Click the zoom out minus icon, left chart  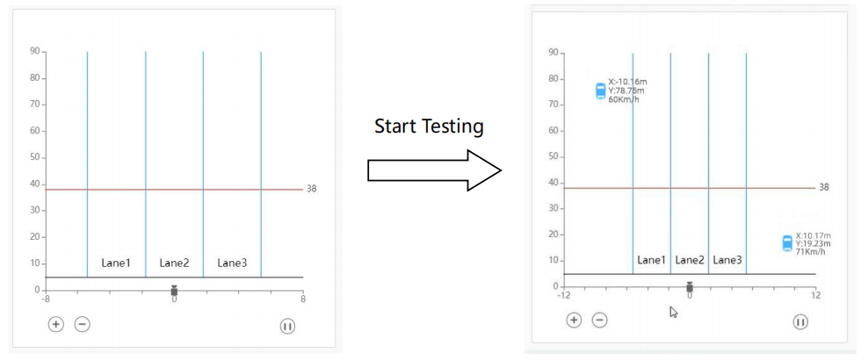coord(83,324)
